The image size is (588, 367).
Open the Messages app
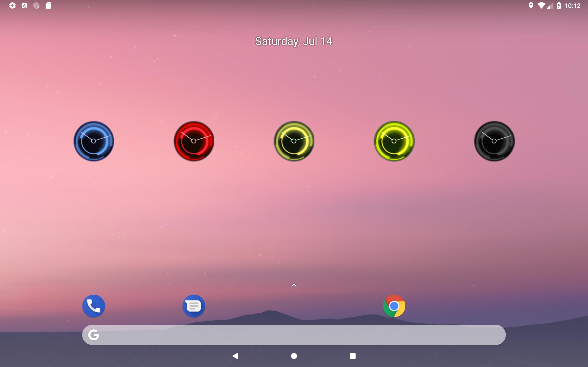194,306
